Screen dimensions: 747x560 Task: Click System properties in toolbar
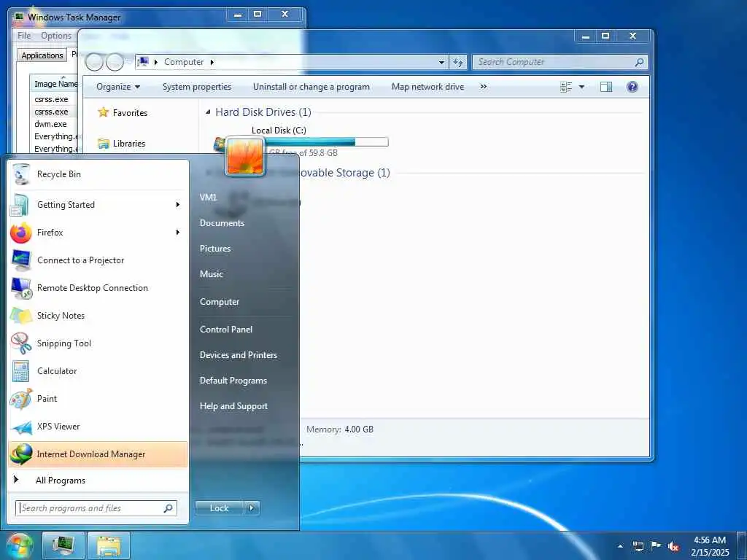pos(197,87)
